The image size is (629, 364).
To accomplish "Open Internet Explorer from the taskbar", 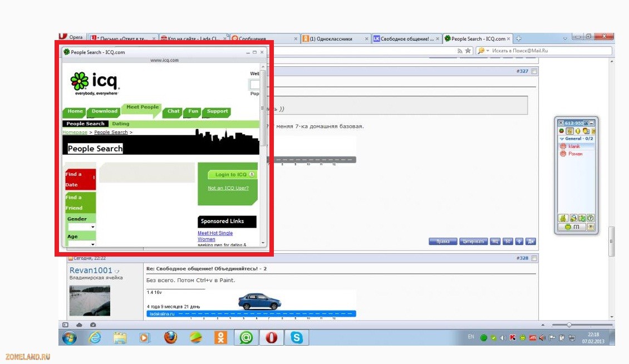I will click(95, 337).
